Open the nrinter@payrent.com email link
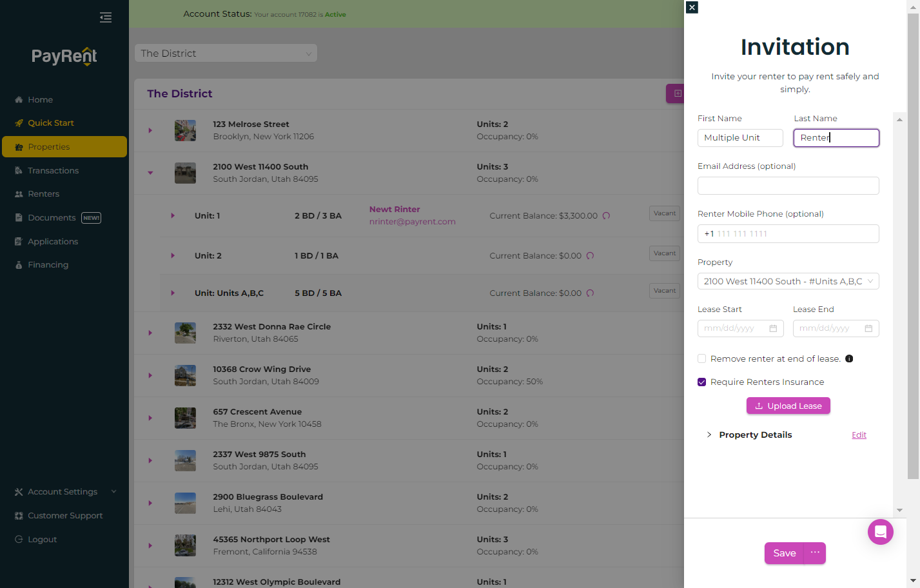Screen dimensions: 920x588 413,222
